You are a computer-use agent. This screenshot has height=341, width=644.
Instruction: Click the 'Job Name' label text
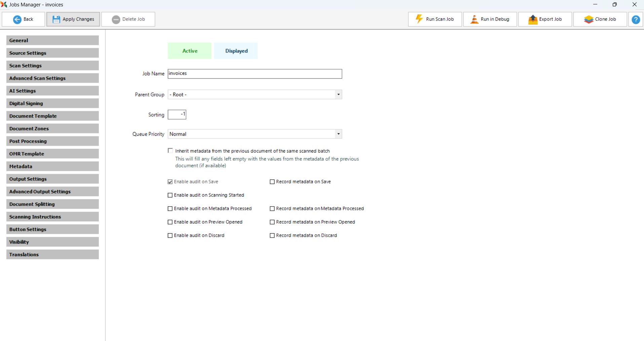point(153,74)
